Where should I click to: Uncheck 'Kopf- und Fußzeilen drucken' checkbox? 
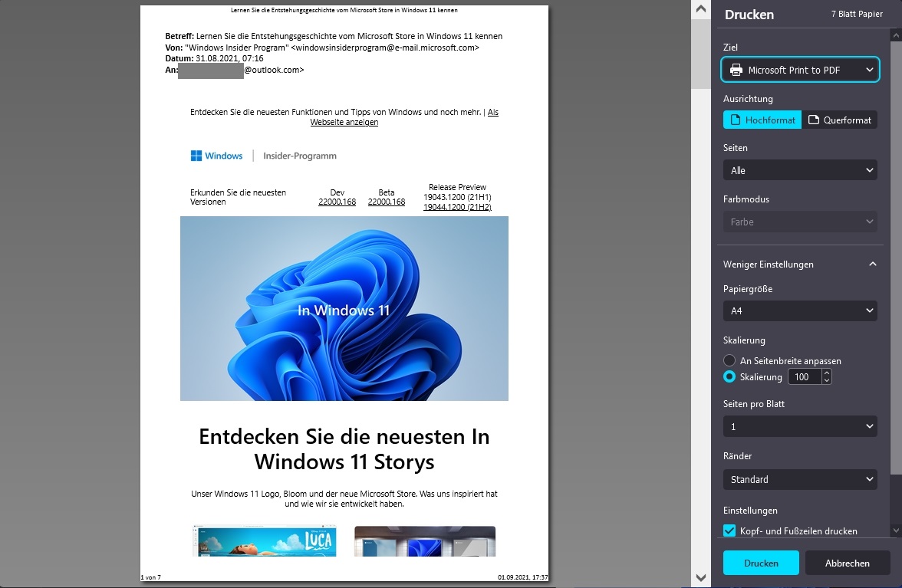click(730, 531)
